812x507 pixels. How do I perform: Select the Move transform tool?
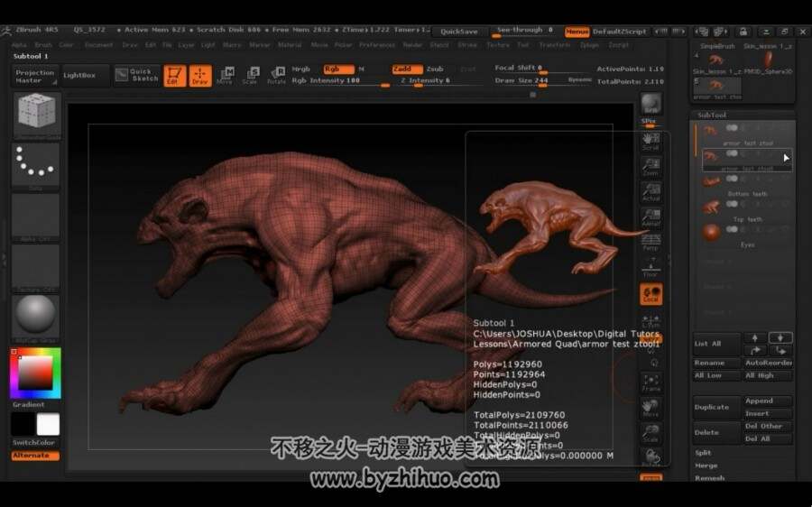pyautogui.click(x=225, y=76)
